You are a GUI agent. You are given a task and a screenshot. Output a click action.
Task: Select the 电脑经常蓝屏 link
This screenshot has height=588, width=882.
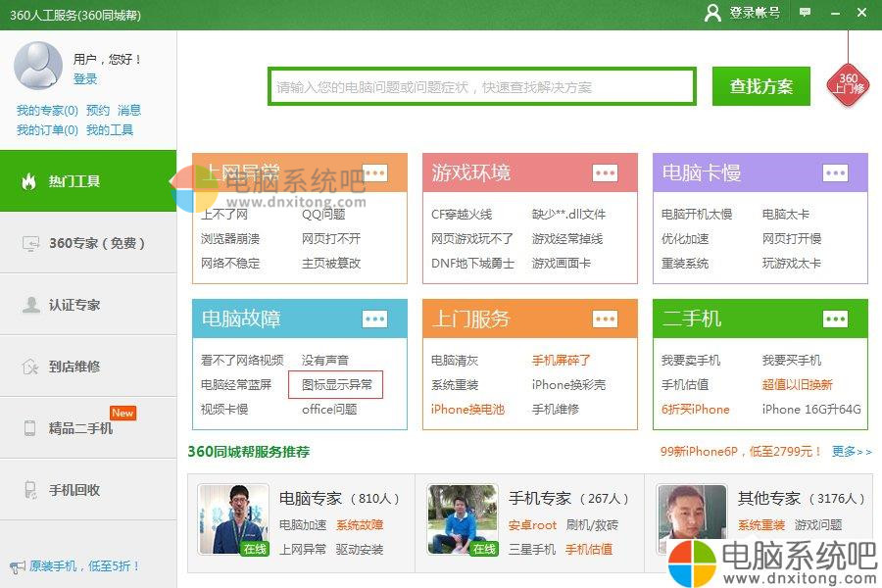[236, 385]
